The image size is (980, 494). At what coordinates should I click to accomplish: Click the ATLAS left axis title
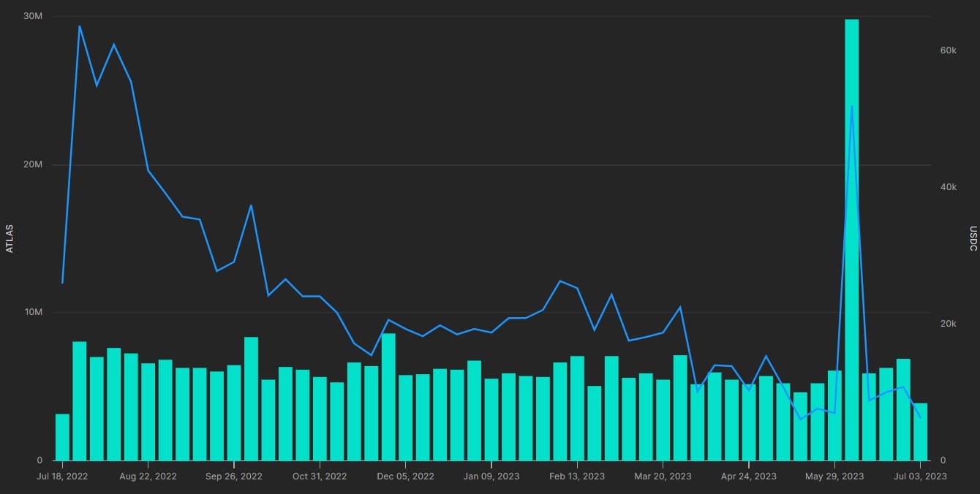point(10,238)
